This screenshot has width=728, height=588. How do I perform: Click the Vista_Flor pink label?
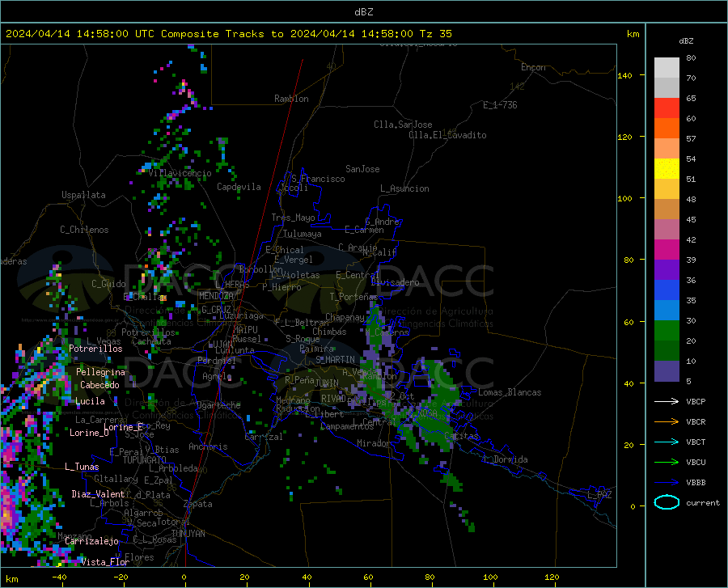pos(105,562)
